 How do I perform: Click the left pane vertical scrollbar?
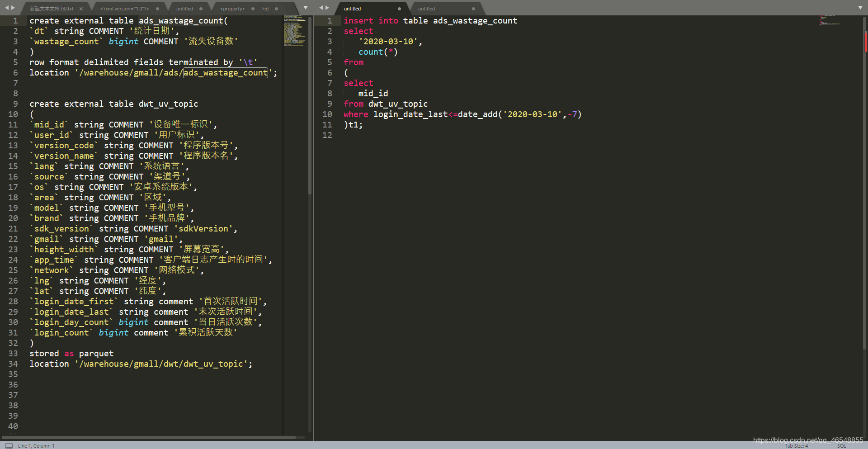point(310,106)
